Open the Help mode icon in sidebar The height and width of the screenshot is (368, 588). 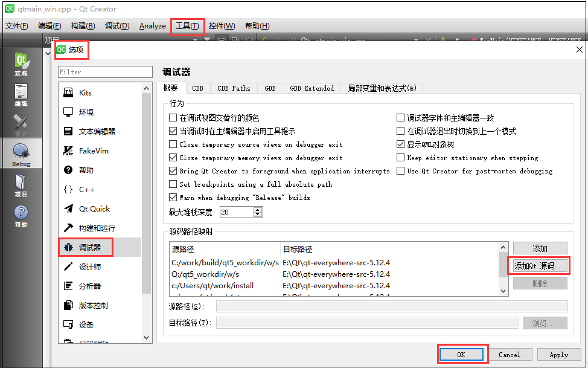tap(21, 216)
